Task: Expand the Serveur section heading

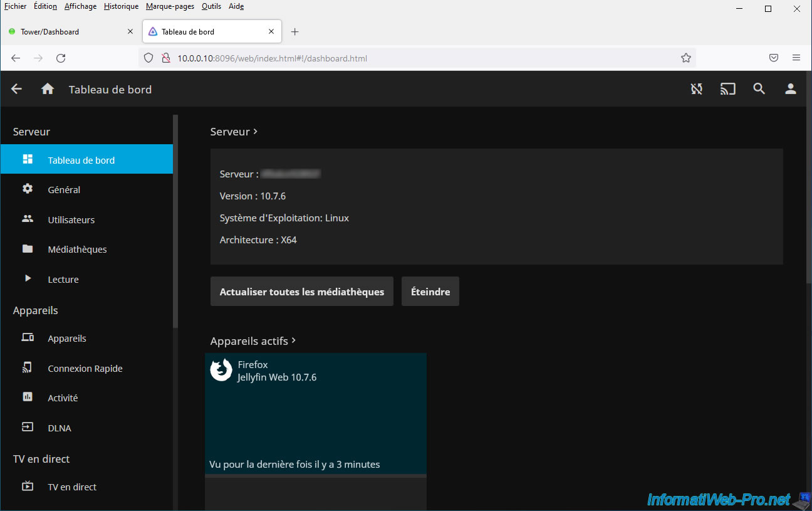Action: coord(234,132)
